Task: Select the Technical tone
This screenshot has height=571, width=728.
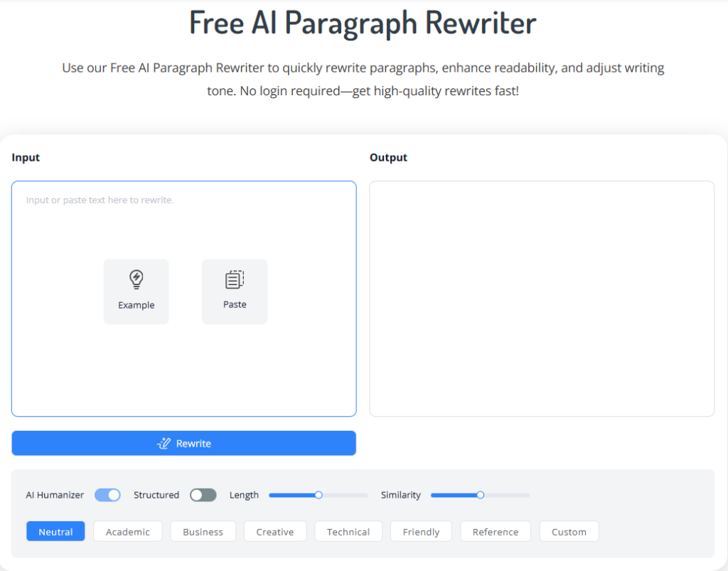Action: pyautogui.click(x=348, y=531)
